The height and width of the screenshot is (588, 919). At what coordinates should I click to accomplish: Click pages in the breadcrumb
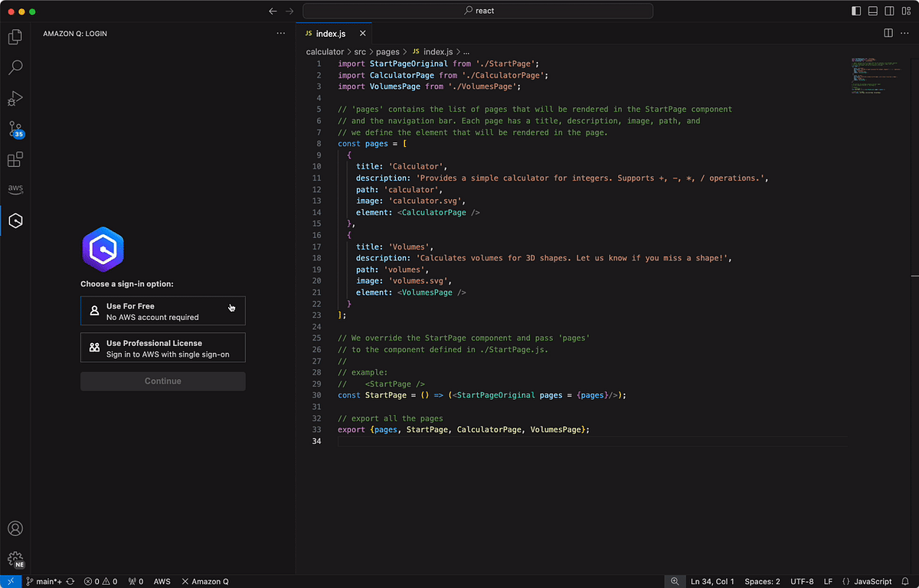(388, 51)
